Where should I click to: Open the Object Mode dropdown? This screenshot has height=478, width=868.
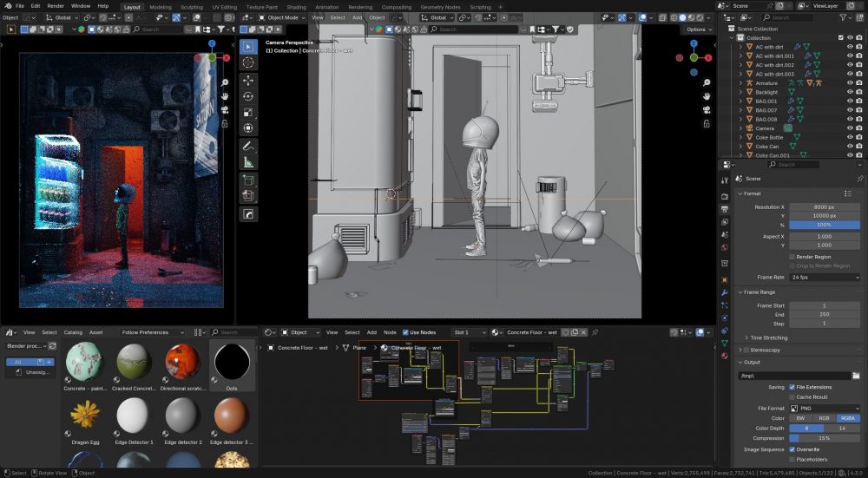pos(282,17)
